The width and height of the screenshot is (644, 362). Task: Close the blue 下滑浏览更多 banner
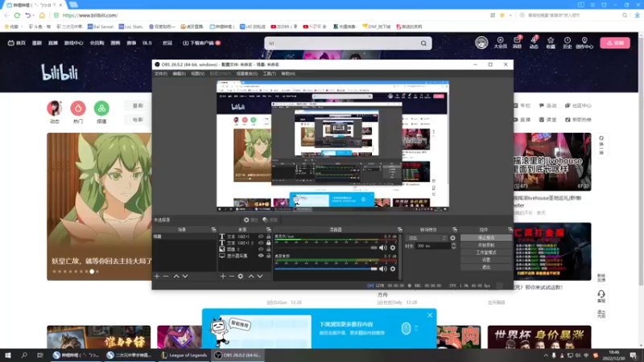tap(430, 315)
